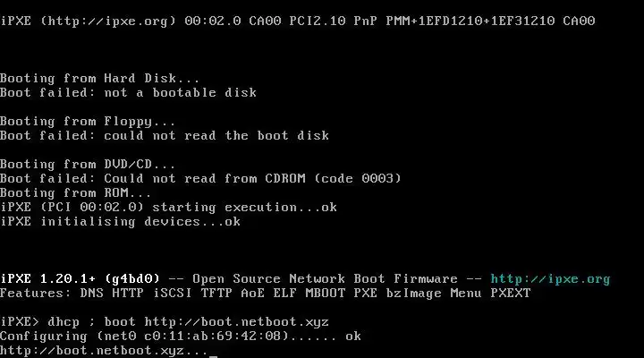Click the 'Booting from Hard Disk...' line

point(99,78)
